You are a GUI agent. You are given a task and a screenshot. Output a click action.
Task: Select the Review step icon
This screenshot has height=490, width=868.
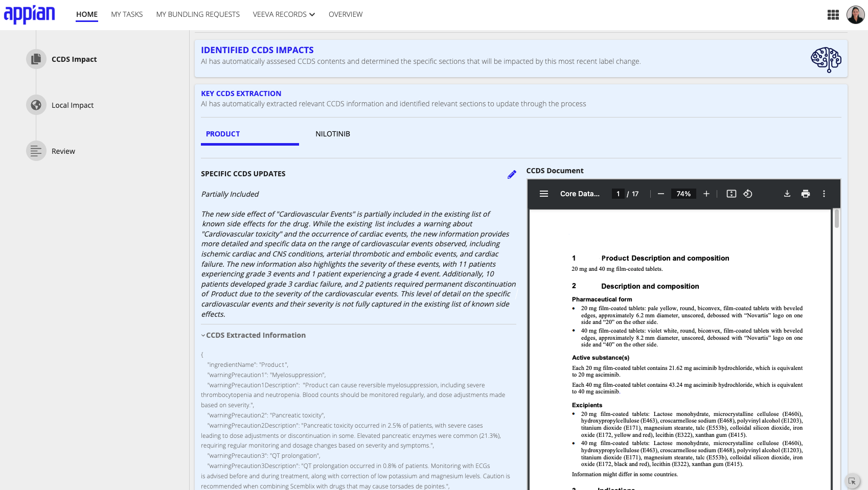(x=36, y=151)
